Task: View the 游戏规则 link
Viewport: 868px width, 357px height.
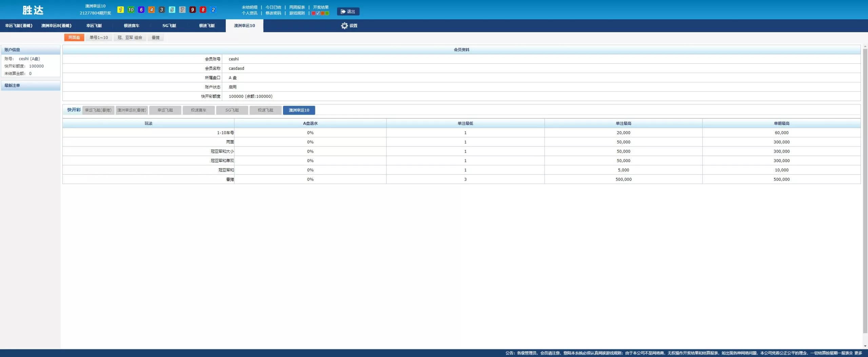Action: 297,13
